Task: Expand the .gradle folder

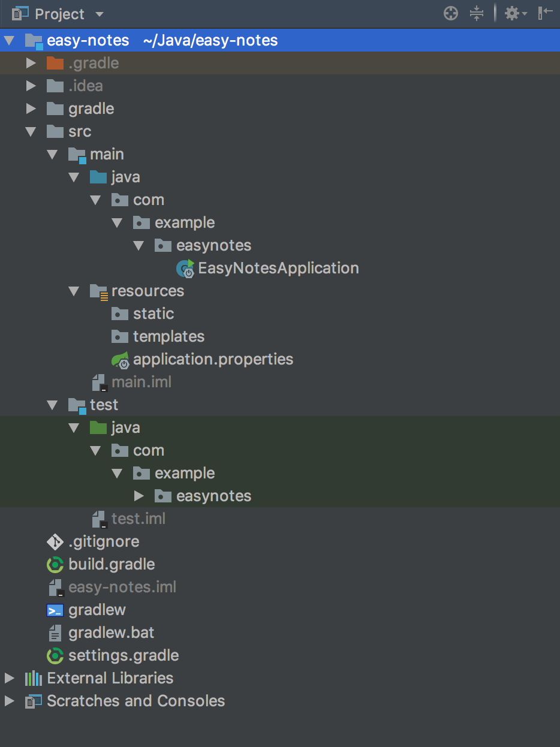Action: (31, 64)
